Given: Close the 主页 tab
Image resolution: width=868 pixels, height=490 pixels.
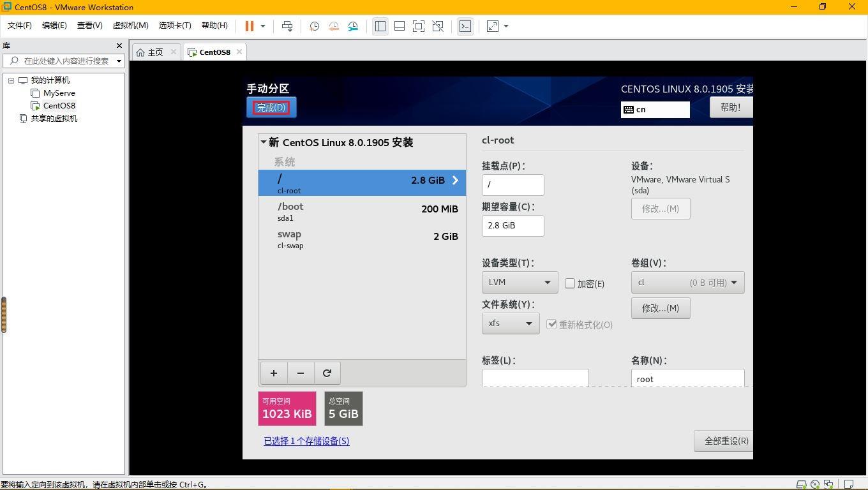Looking at the screenshot, I should [173, 52].
